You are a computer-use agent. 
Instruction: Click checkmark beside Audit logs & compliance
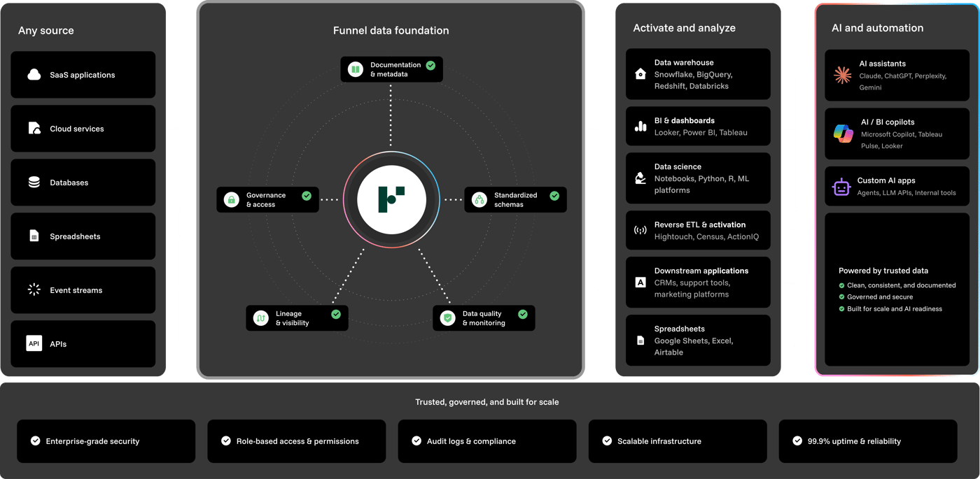point(416,441)
